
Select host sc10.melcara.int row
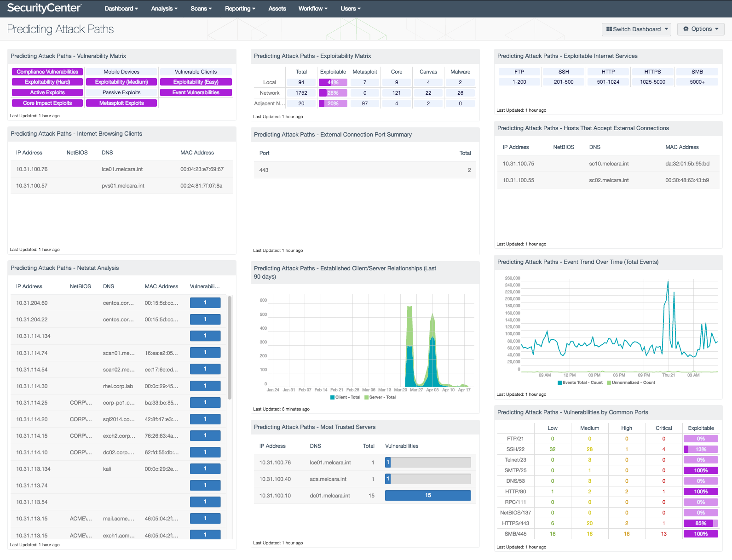pos(608,164)
